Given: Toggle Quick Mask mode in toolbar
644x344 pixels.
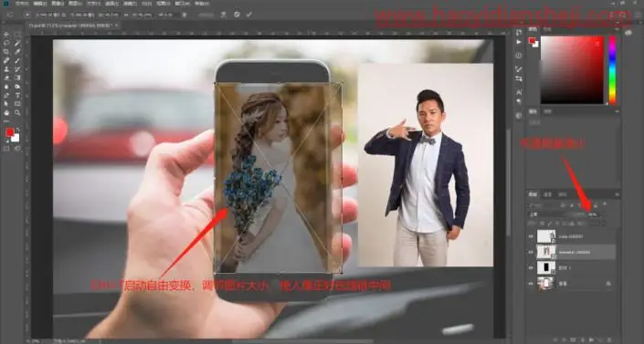Looking at the screenshot, I should click(6, 149).
